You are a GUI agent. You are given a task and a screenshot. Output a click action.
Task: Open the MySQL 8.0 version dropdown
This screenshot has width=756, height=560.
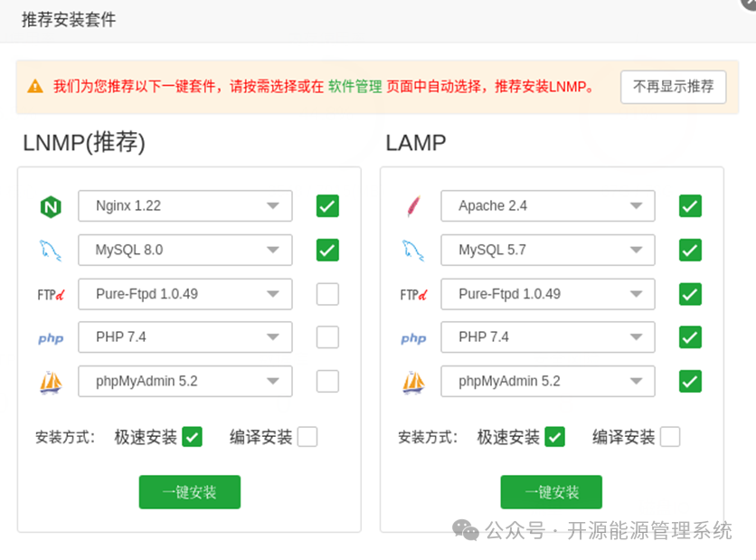[x=185, y=250]
